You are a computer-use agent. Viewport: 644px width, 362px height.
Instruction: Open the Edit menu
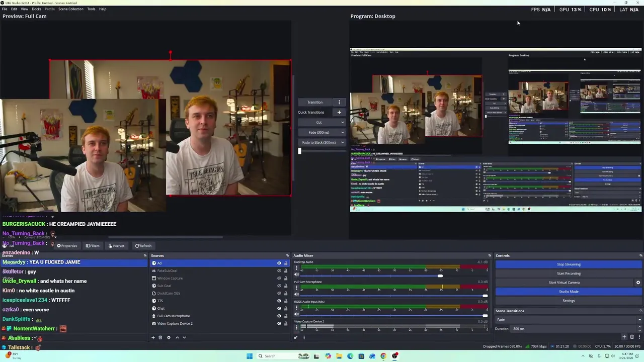pos(14,9)
